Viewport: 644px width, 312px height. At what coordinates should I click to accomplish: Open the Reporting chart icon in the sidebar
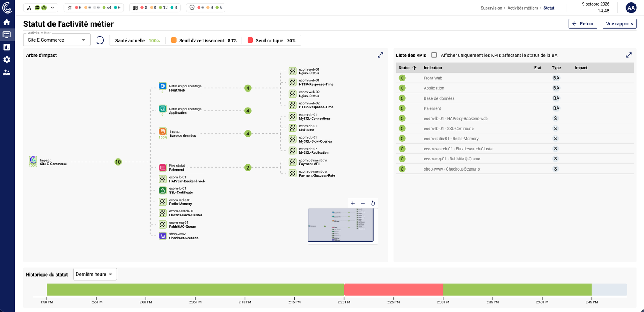point(7,47)
